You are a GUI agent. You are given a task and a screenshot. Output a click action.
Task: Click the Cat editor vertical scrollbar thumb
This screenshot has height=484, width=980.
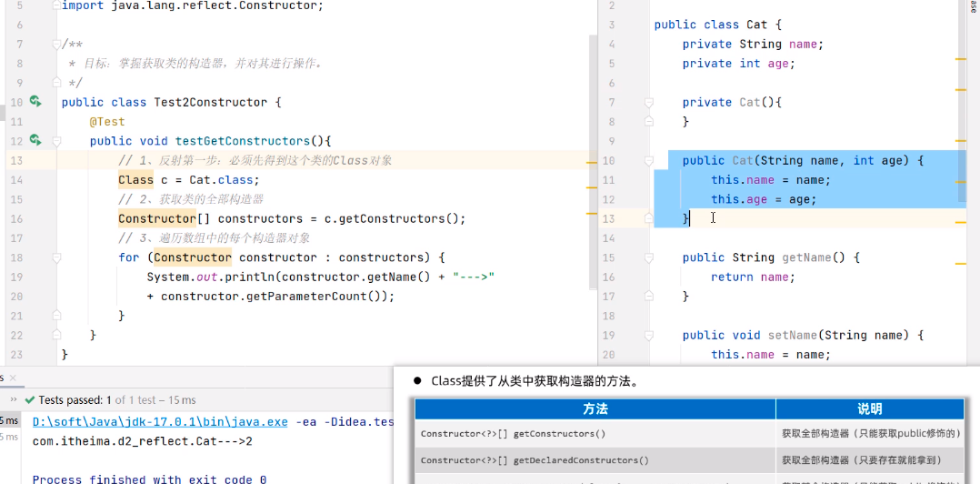click(961, 100)
